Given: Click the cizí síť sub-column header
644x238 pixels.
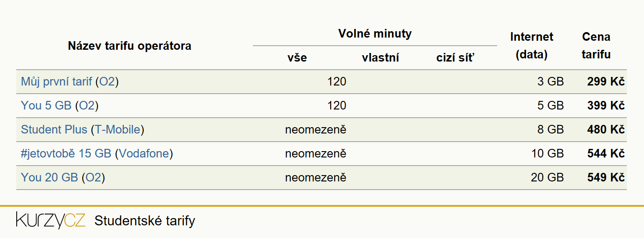Looking at the screenshot, I should pos(456,58).
